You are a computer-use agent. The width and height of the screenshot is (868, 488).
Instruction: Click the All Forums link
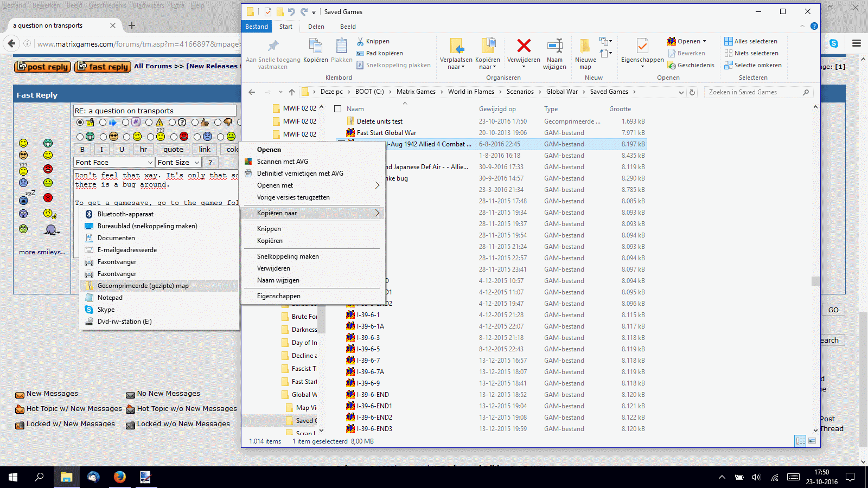[153, 66]
